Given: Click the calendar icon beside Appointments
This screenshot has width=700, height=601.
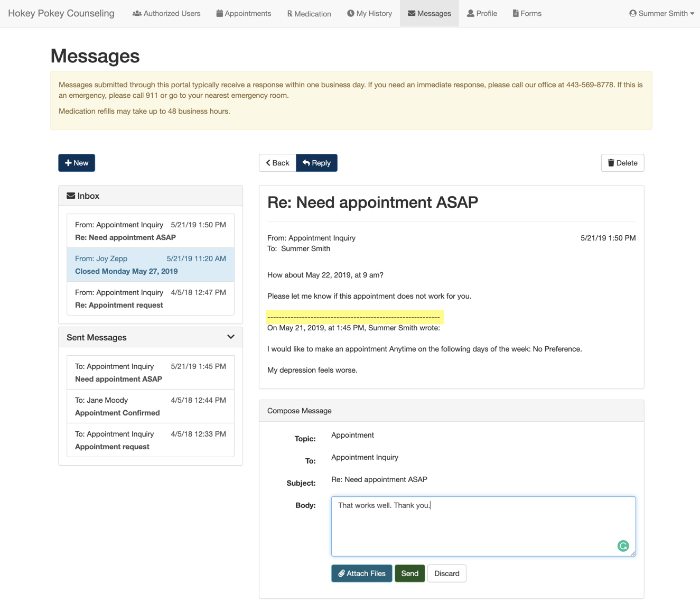Looking at the screenshot, I should [219, 13].
